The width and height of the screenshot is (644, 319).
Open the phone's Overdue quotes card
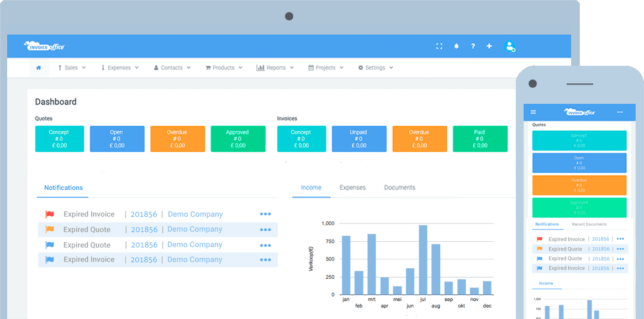click(x=579, y=185)
